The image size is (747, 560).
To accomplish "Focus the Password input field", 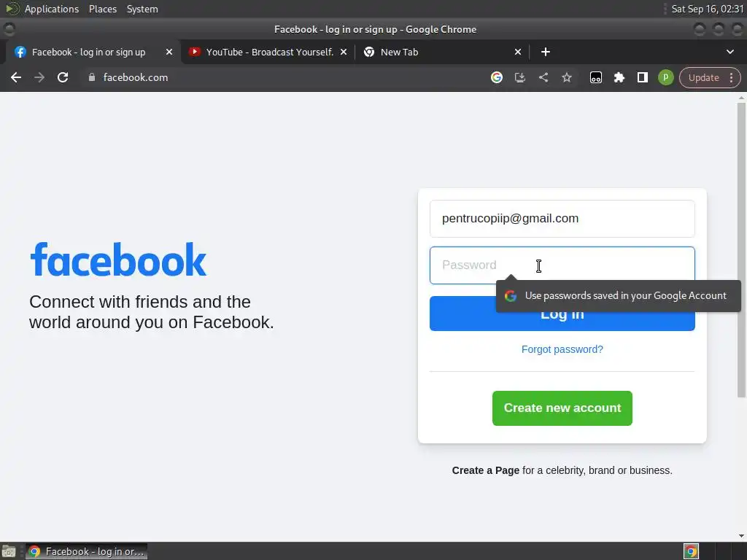I will pyautogui.click(x=562, y=265).
